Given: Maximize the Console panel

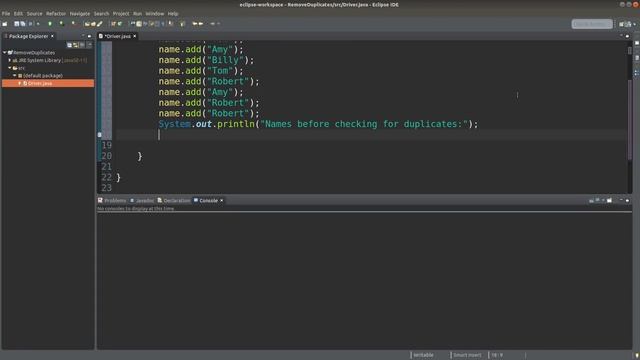Looking at the screenshot, I should pos(627,200).
